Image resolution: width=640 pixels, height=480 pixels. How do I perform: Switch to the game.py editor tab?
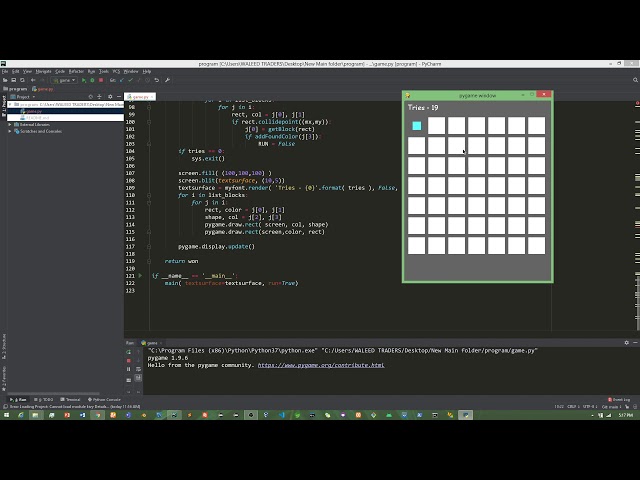pyautogui.click(x=140, y=97)
